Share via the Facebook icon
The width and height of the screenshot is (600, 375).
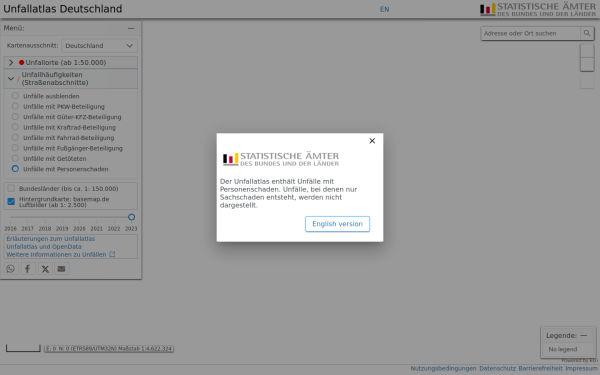[28, 269]
